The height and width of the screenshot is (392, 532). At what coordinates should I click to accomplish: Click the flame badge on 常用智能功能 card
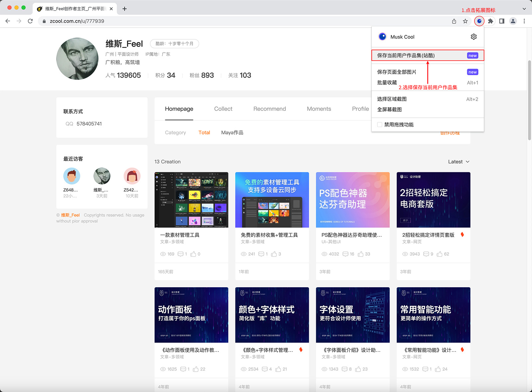[462, 349]
